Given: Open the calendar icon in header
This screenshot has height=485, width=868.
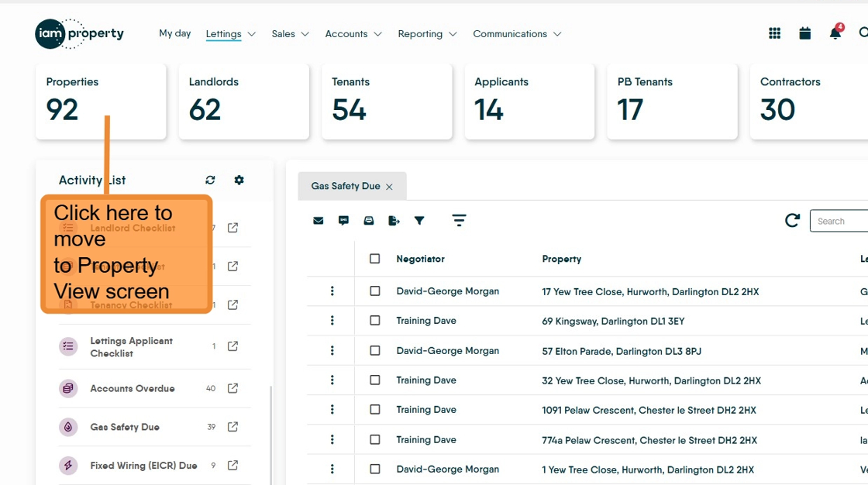Looking at the screenshot, I should (x=804, y=33).
